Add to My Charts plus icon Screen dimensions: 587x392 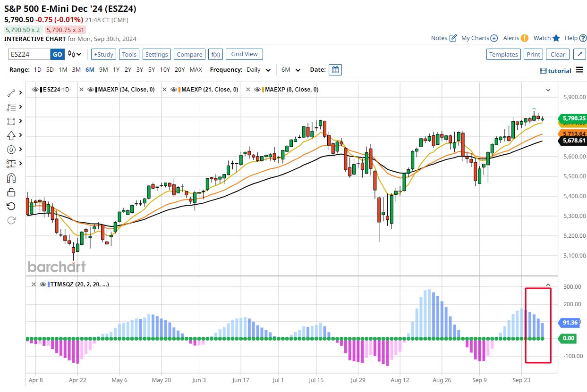click(494, 38)
